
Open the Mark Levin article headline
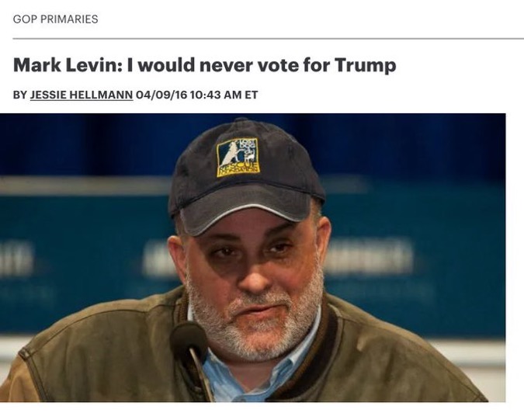pos(204,65)
